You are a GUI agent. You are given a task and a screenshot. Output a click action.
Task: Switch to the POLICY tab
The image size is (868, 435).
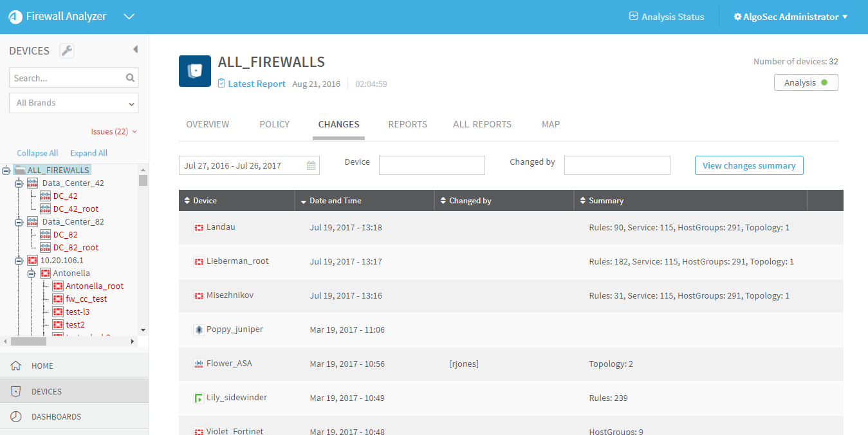(x=274, y=124)
